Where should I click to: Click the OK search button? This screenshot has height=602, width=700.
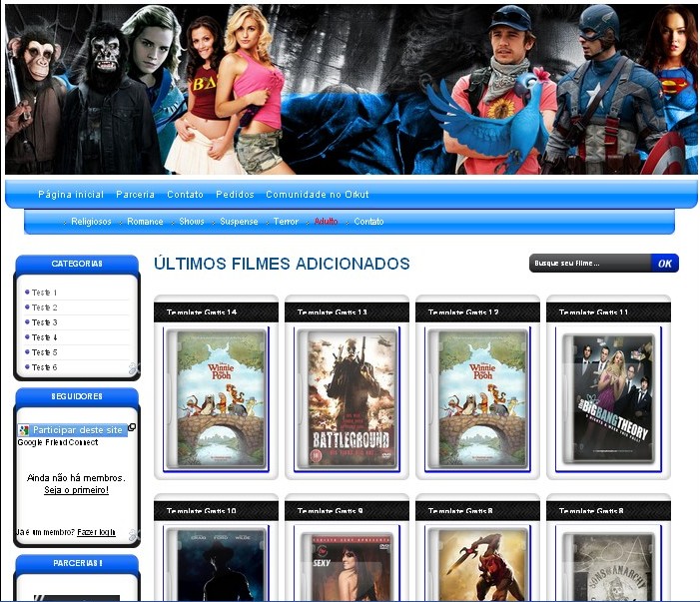[665, 264]
